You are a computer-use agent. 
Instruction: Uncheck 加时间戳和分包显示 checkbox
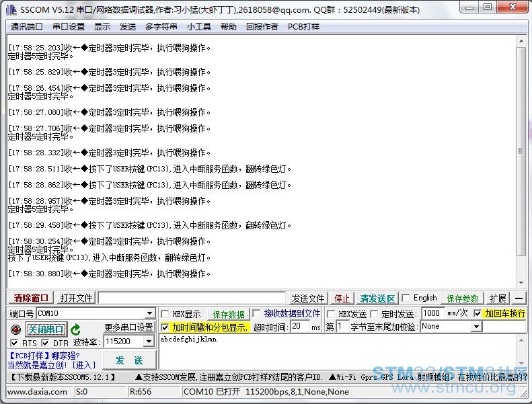click(x=165, y=327)
